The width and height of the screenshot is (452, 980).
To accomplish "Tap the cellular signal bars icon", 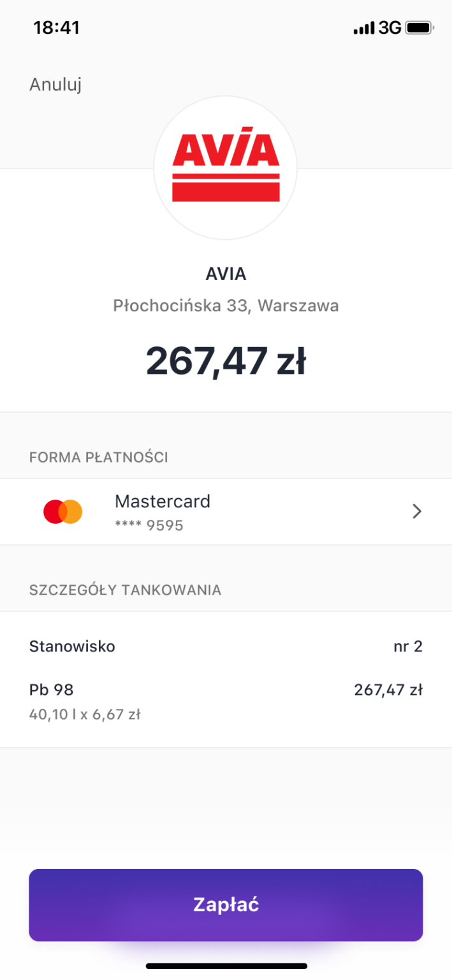I will (363, 28).
